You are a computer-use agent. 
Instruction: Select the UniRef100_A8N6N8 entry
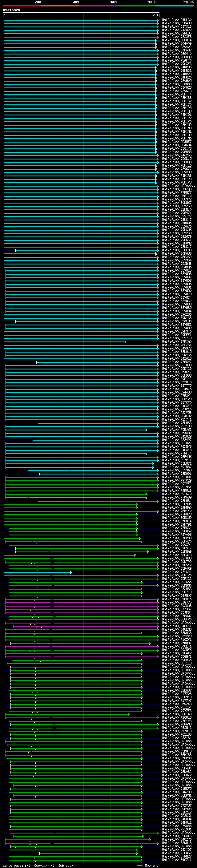pyautogui.click(x=176, y=725)
